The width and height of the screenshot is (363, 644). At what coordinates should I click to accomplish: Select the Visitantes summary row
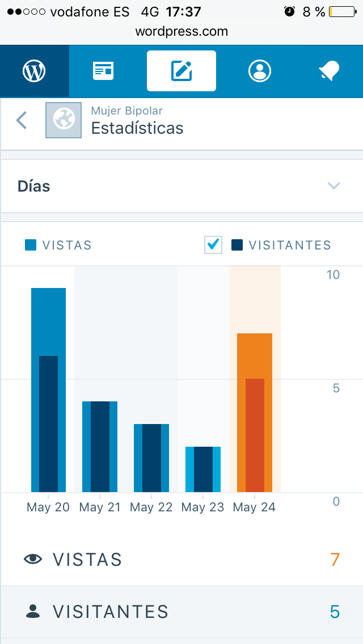181,612
